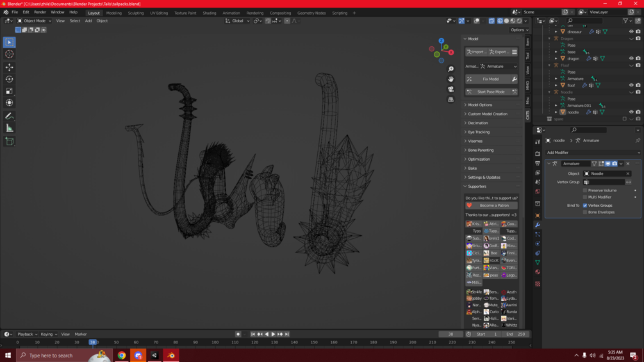Click the zoom magnifier icon in viewport
Screen dimensions: 644x362
pyautogui.click(x=451, y=69)
